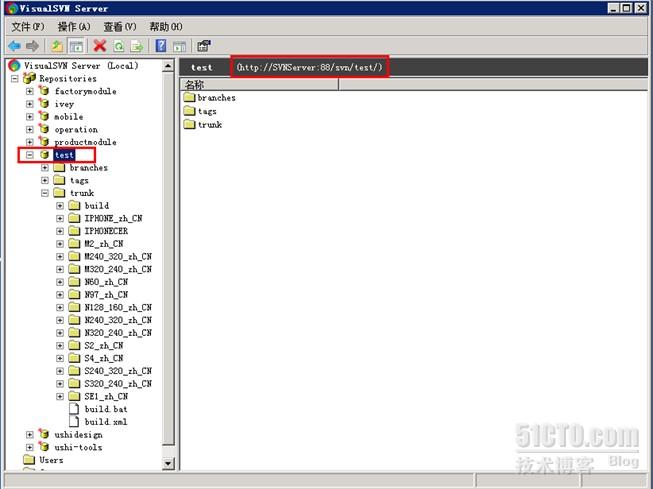Select the N60_zh_CN folder
The height and width of the screenshot is (489, 653).
[x=106, y=282]
